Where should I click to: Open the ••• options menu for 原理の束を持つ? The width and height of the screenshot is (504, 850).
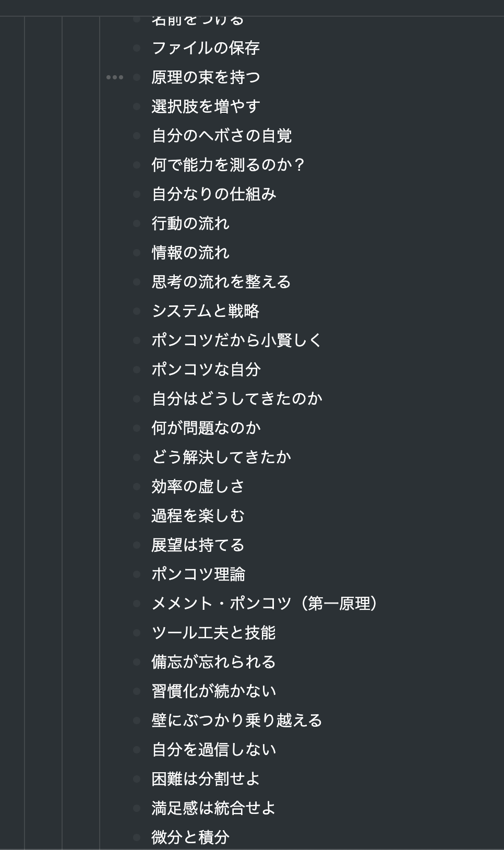pos(114,77)
